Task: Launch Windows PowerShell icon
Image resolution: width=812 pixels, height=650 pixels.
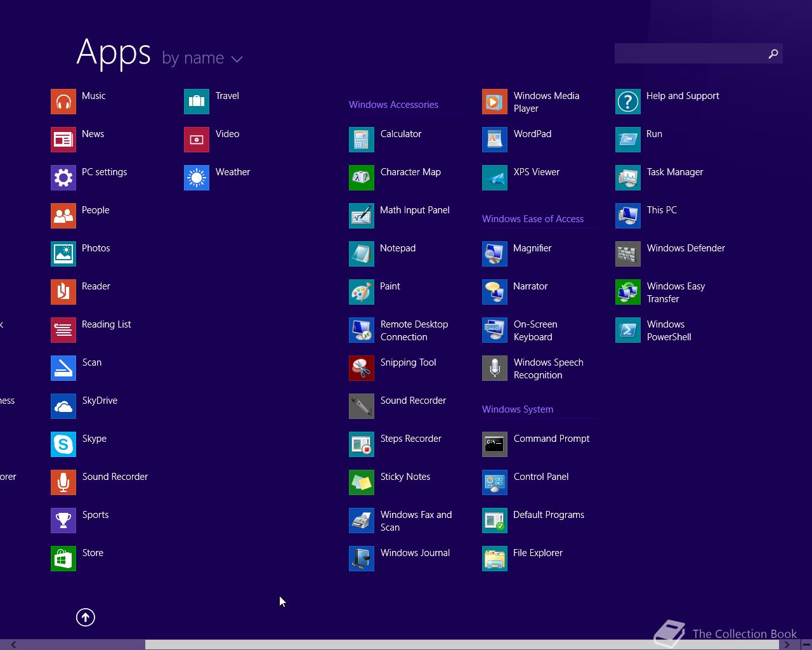Action: pos(628,330)
